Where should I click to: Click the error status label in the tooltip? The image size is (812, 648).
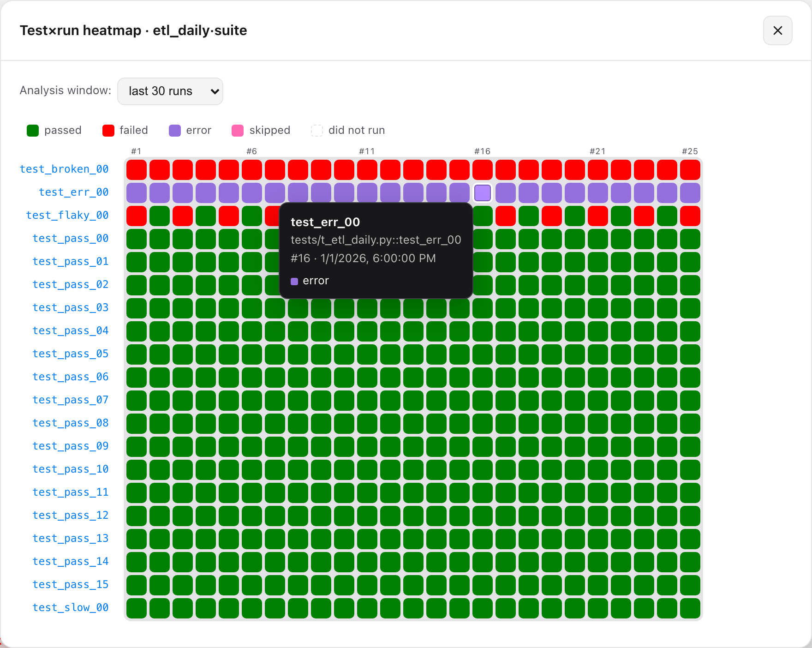(x=316, y=281)
